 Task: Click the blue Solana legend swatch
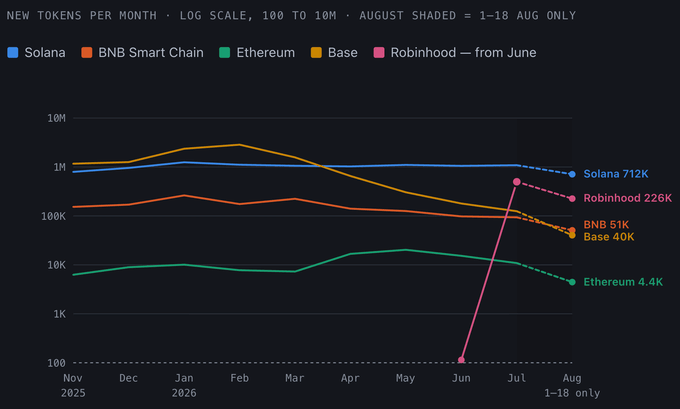(x=13, y=53)
